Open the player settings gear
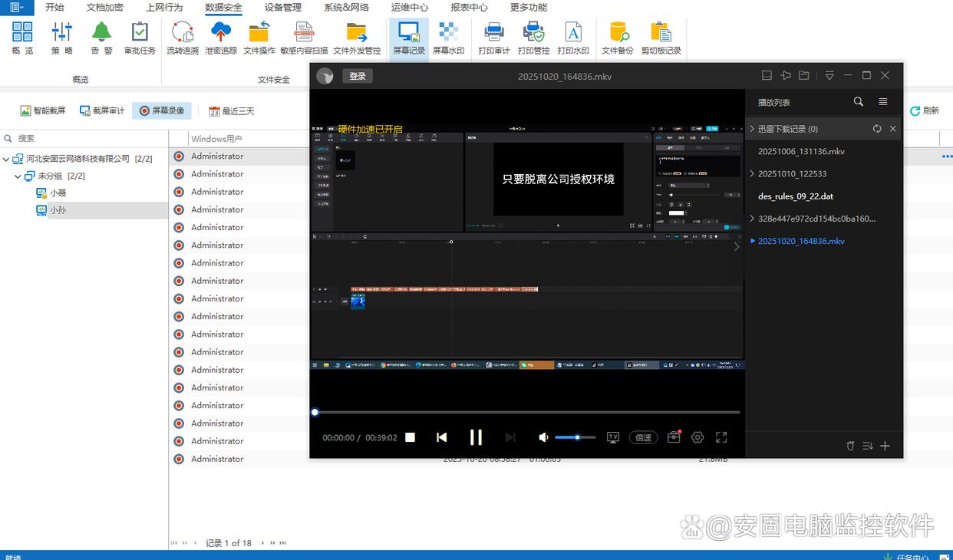The image size is (953, 560). [x=697, y=437]
